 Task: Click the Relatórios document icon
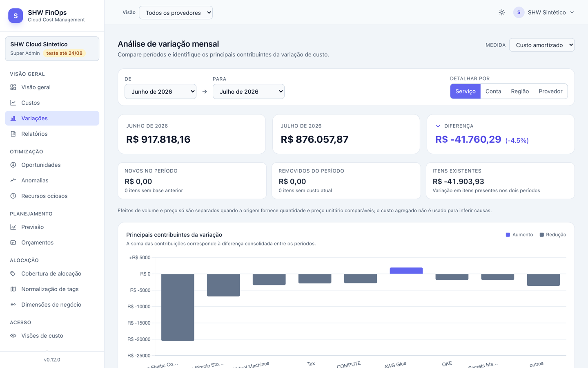[x=13, y=134]
